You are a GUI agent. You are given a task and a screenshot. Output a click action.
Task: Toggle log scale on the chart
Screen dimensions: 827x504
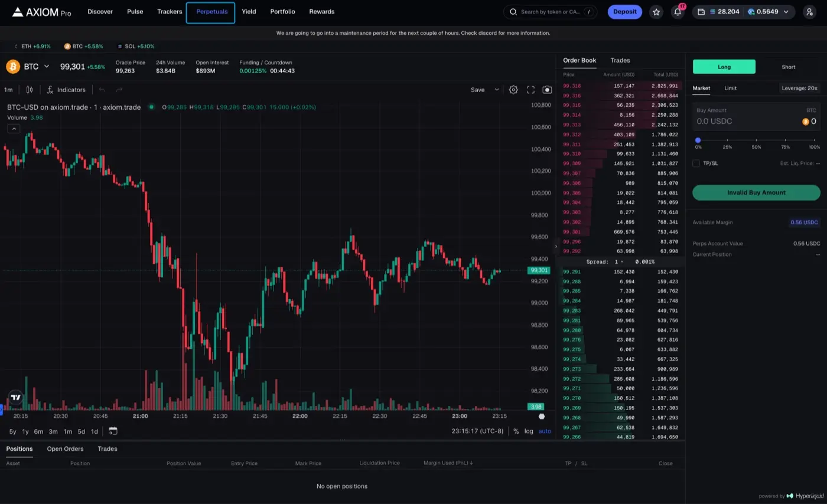[x=529, y=431]
